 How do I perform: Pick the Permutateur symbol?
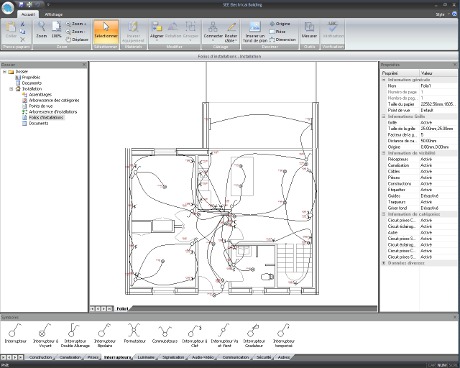click(135, 333)
